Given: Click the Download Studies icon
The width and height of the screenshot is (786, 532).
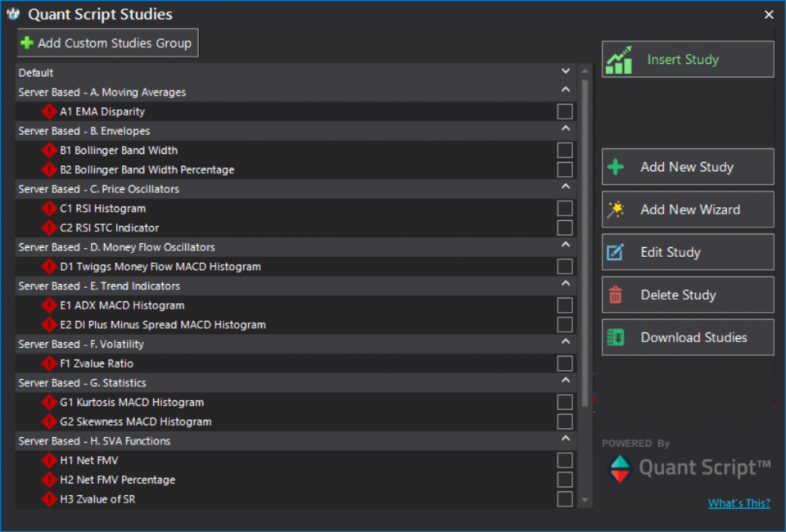Looking at the screenshot, I should pyautogui.click(x=615, y=338).
